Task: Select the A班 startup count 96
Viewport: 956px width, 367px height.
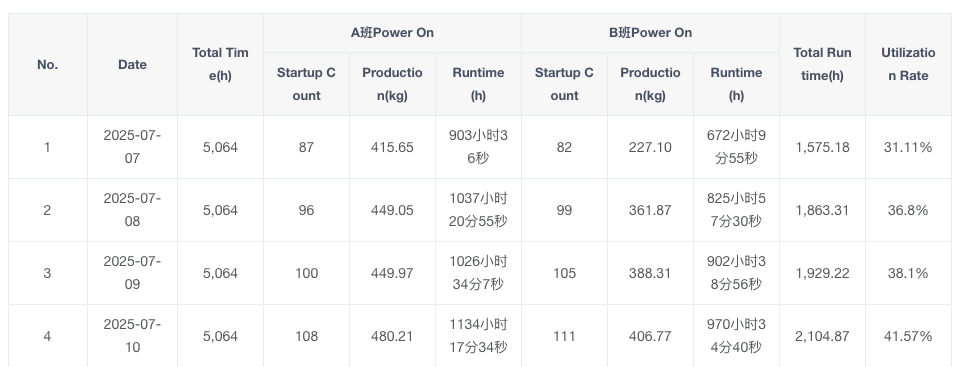Action: pyautogui.click(x=306, y=210)
